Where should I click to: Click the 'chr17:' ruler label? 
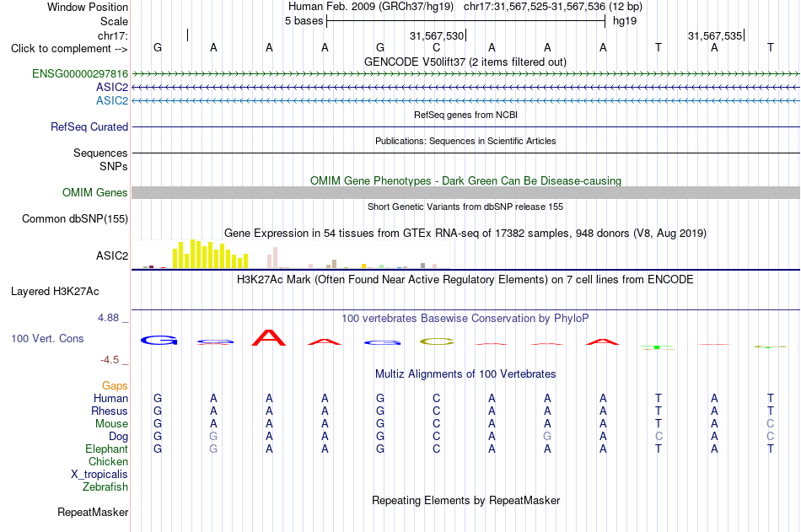(x=112, y=35)
